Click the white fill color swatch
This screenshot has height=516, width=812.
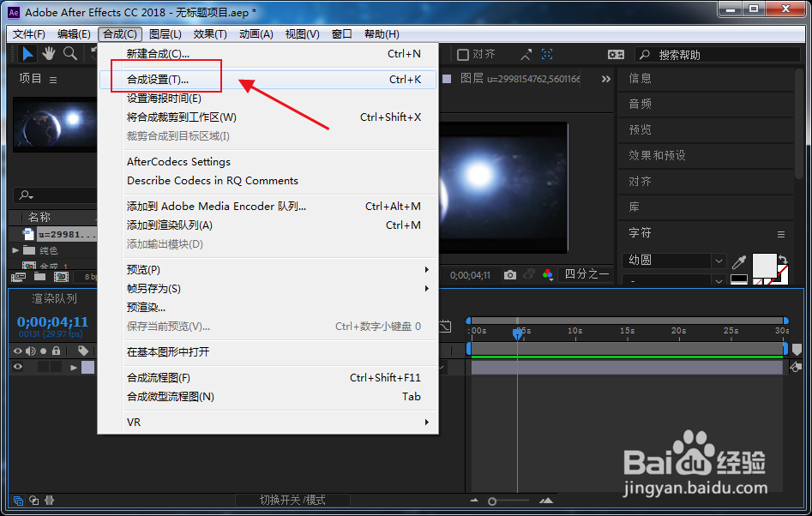point(764,266)
